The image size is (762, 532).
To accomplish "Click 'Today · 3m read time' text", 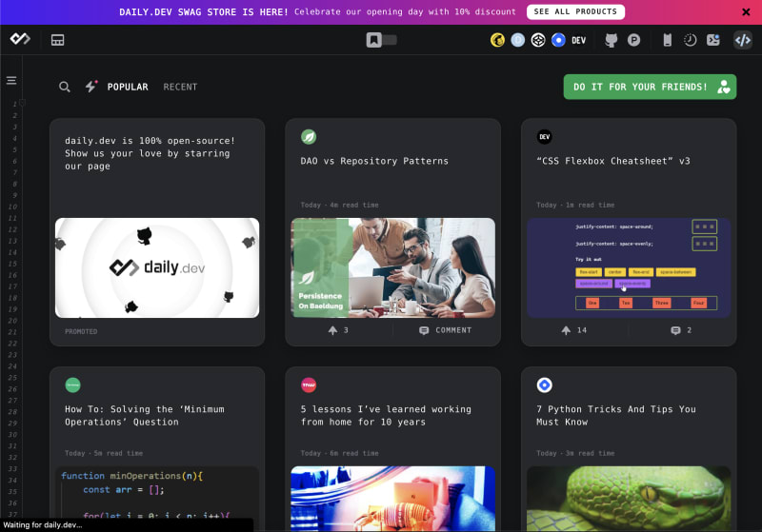I will click(575, 453).
